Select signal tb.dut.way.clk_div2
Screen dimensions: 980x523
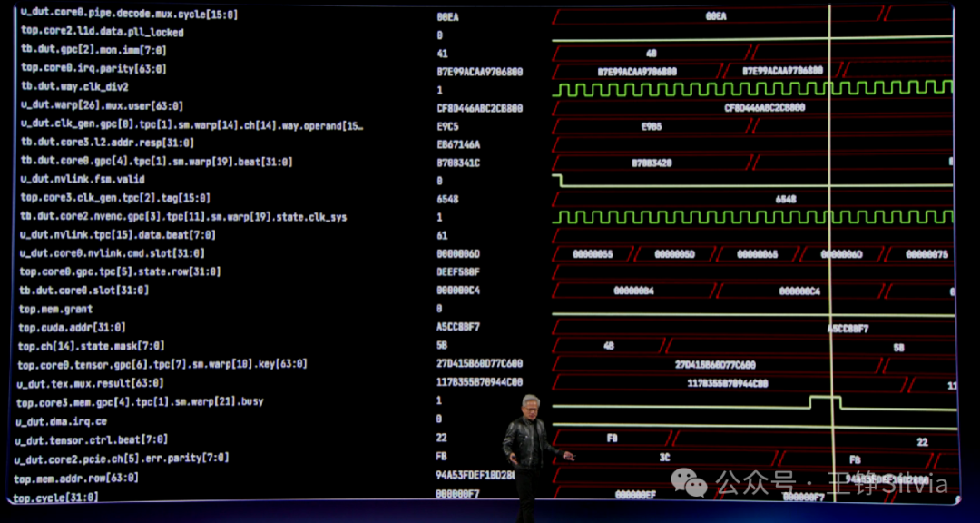click(74, 86)
